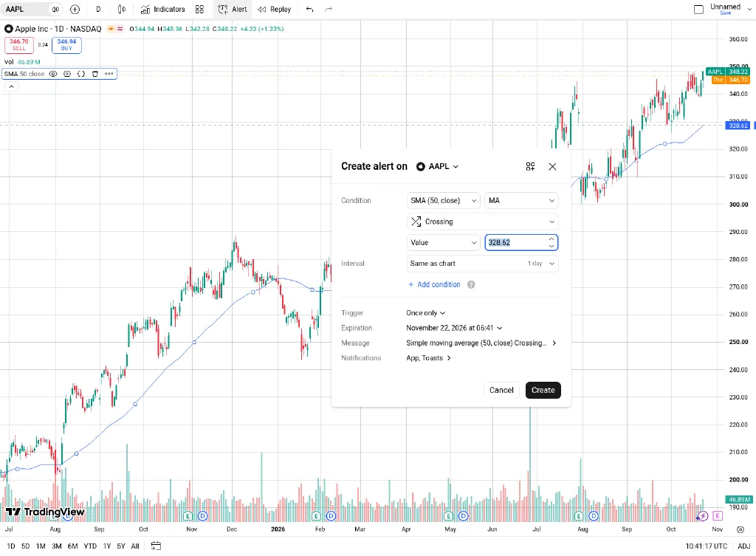Open the Same as chart interval dropdown
Screen dimensions: 756x556
pos(483,264)
